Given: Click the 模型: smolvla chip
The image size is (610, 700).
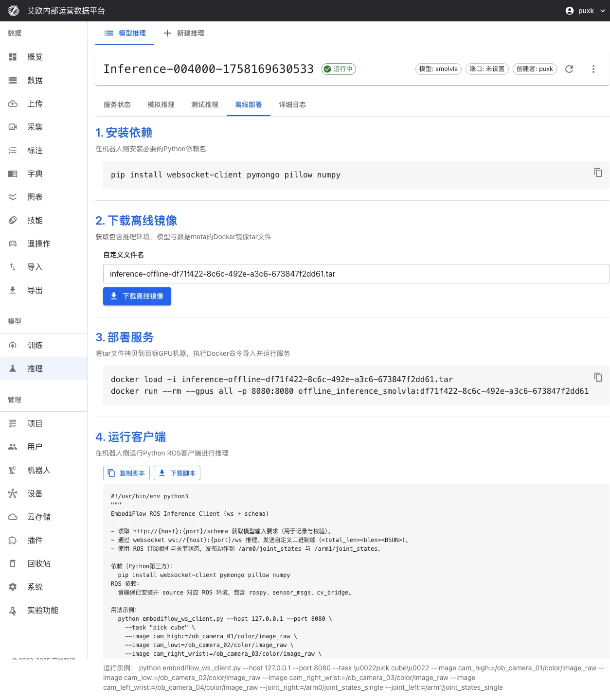Looking at the screenshot, I should coord(438,69).
